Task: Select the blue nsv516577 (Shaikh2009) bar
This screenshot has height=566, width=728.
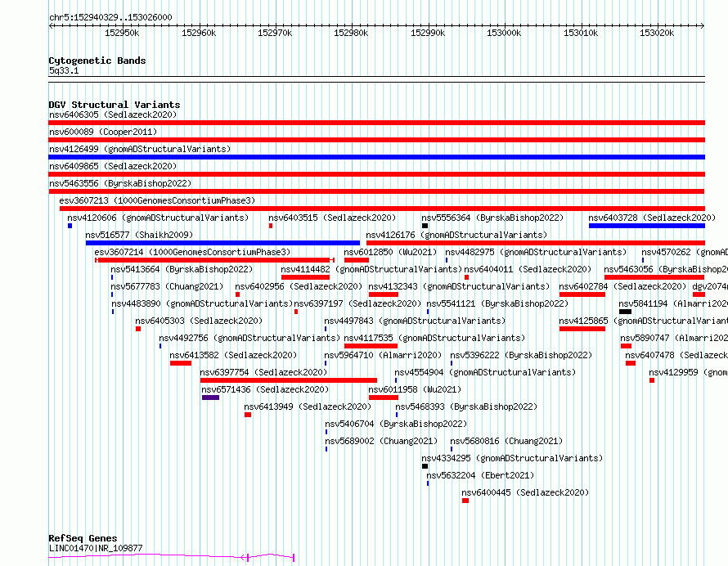Action: (222, 243)
